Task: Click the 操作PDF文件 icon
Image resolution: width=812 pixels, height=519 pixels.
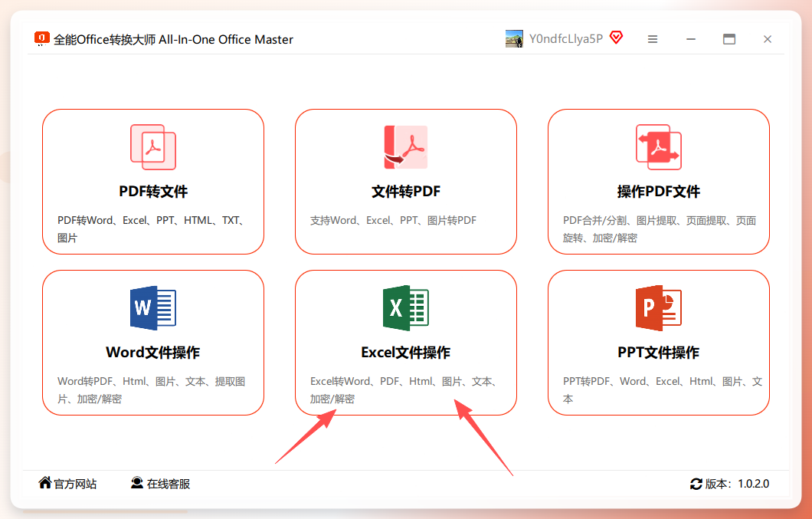Action: (659, 147)
